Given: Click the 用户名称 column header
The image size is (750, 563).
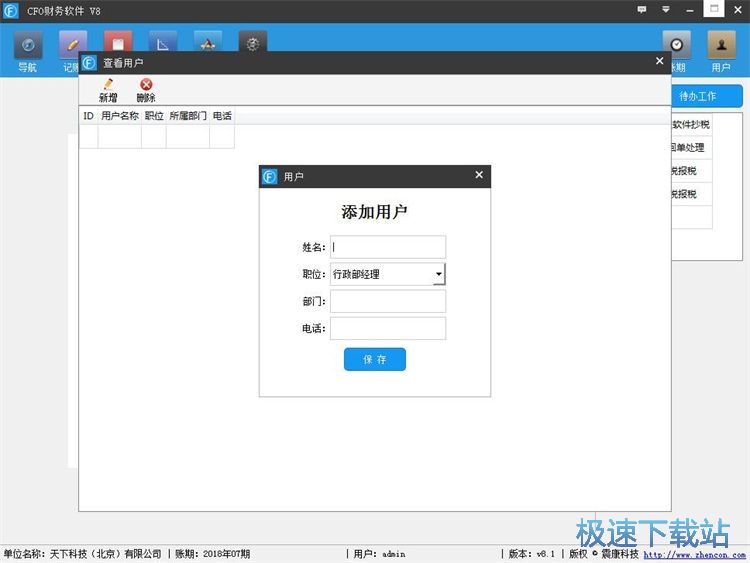Looking at the screenshot, I should pyautogui.click(x=120, y=116).
